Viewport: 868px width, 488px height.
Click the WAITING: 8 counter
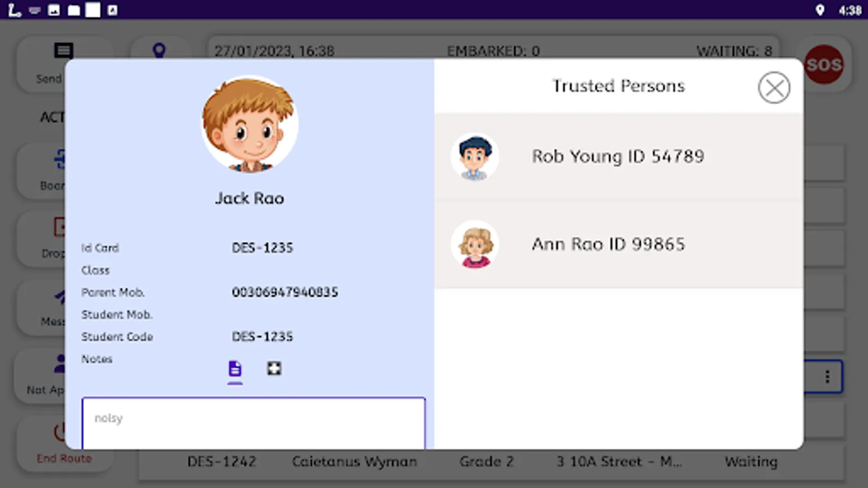(734, 51)
